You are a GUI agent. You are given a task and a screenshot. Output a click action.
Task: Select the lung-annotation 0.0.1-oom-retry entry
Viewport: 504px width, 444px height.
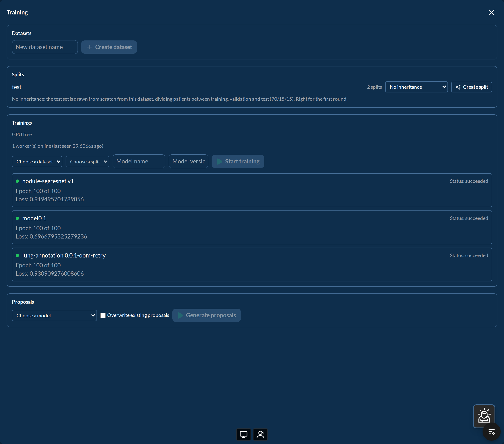click(252, 265)
